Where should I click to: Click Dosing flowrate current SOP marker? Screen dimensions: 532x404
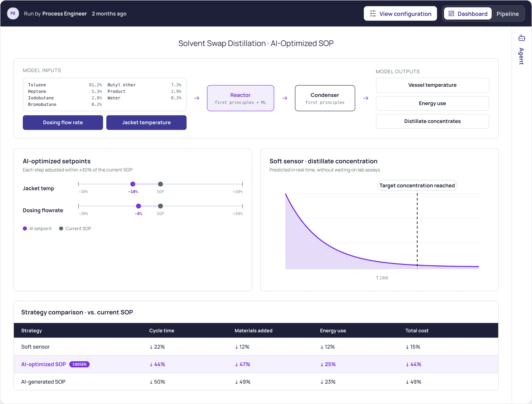(x=160, y=206)
